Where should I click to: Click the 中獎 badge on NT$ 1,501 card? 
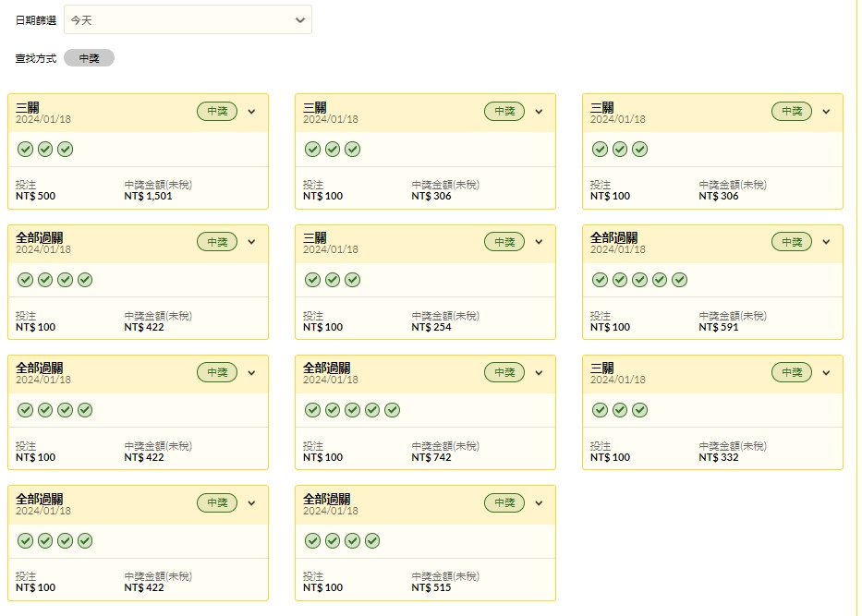(217, 112)
